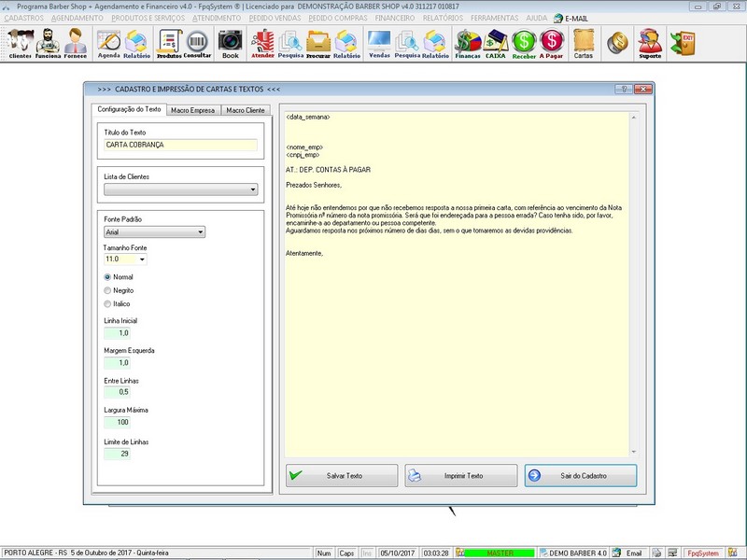Expand the Lista de Clientes dropdown

253,189
